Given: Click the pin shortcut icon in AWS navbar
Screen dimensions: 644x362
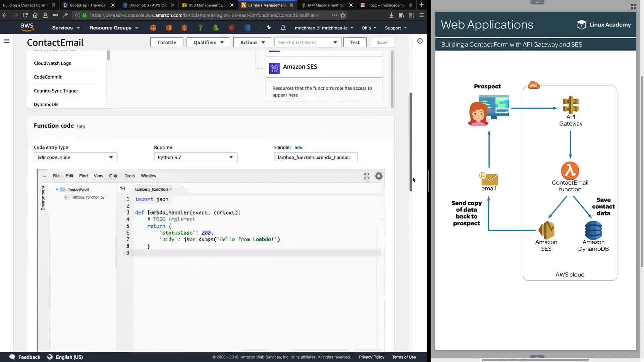Looking at the screenshot, I should 269,28.
